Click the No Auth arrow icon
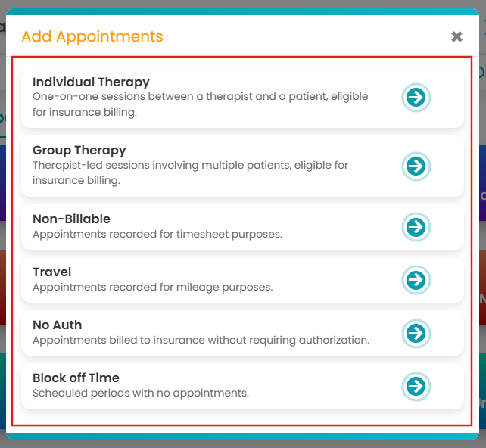This screenshot has height=448, width=486. pyautogui.click(x=416, y=333)
